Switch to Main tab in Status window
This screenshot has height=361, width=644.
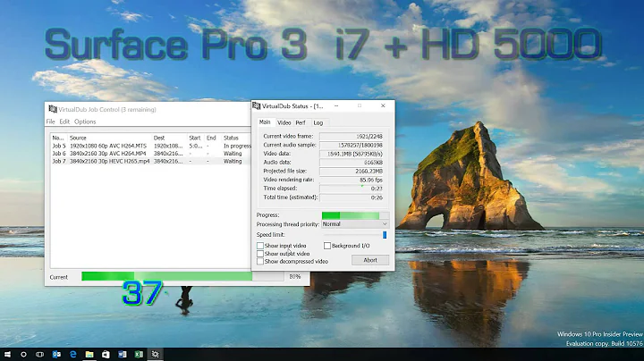click(265, 122)
